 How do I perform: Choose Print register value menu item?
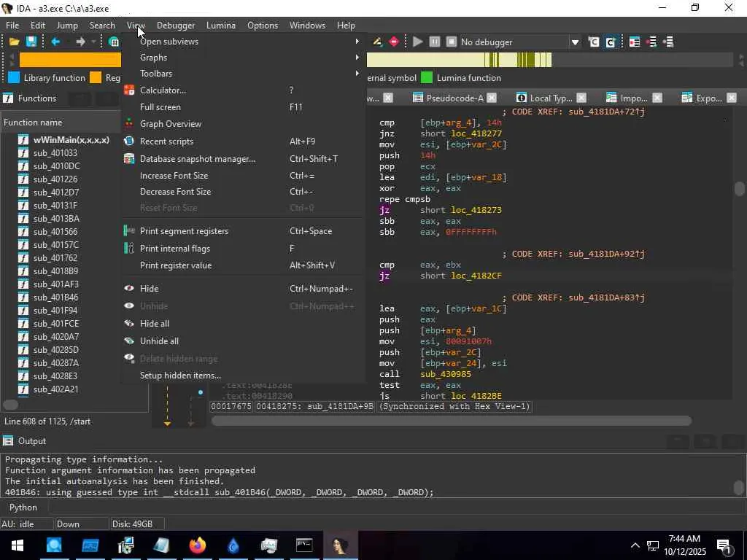243,265
